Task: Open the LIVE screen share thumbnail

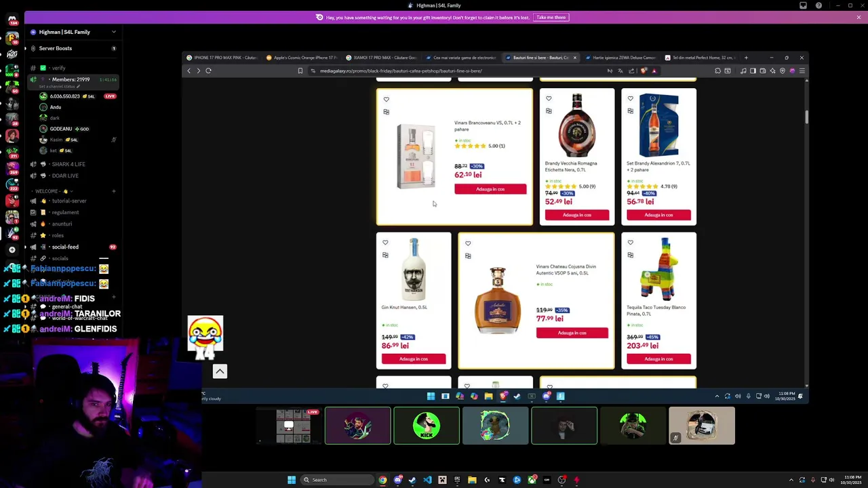Action: (x=289, y=426)
